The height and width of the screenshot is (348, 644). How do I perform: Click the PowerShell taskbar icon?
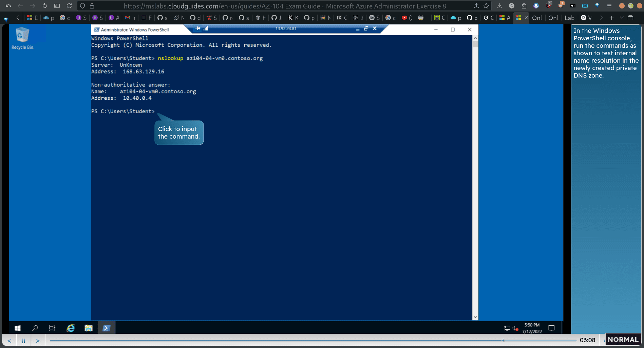107,328
